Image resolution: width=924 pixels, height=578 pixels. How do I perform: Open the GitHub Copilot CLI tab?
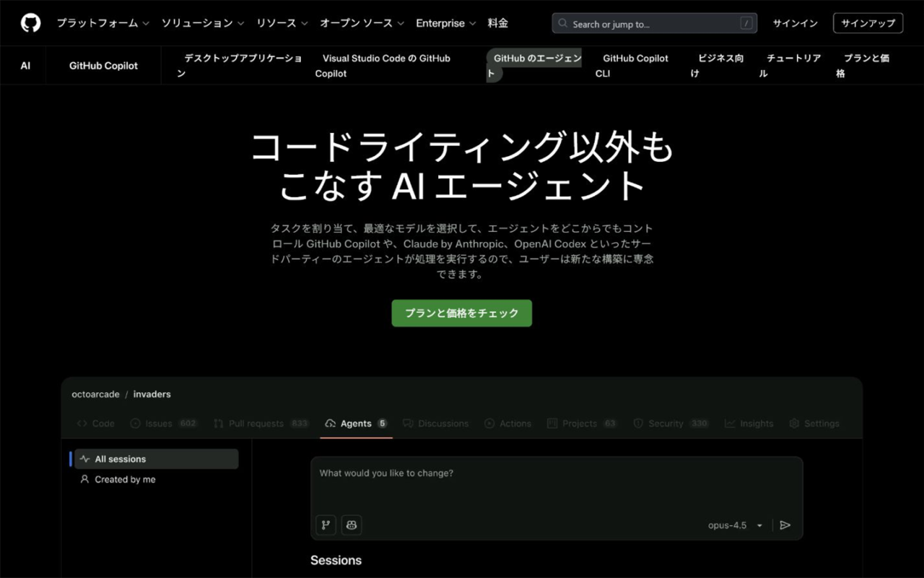632,66
